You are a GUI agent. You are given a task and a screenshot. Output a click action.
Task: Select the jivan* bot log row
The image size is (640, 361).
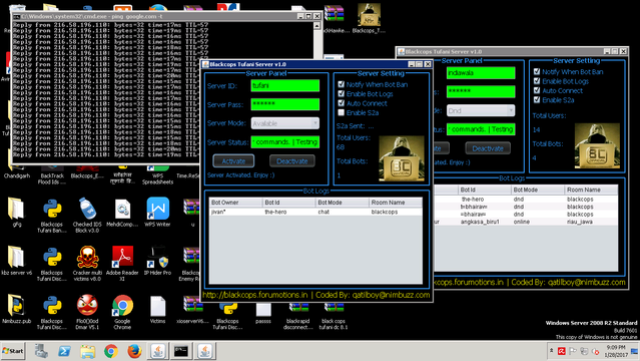coord(316,212)
